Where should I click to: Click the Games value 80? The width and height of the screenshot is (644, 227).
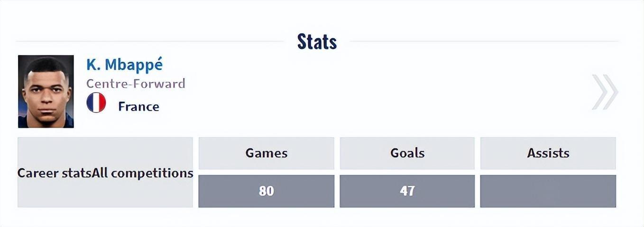(x=266, y=191)
